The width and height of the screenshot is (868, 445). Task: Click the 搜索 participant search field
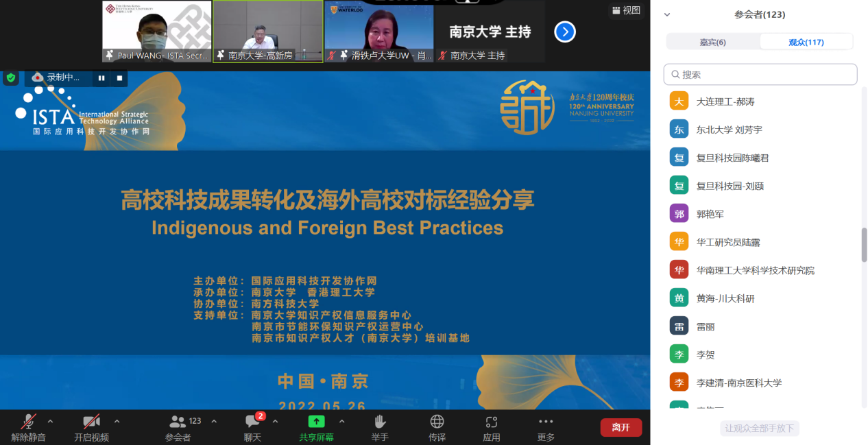pyautogui.click(x=760, y=74)
